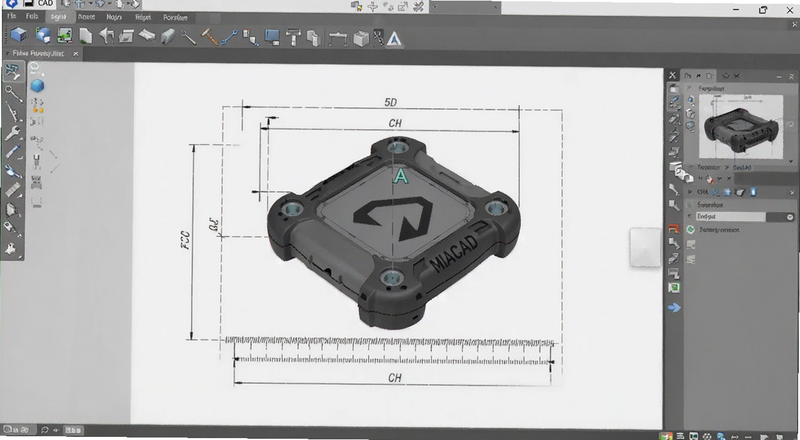The width and height of the screenshot is (800, 440).
Task: Select the highlighted third menu bar tab
Action: 59,17
